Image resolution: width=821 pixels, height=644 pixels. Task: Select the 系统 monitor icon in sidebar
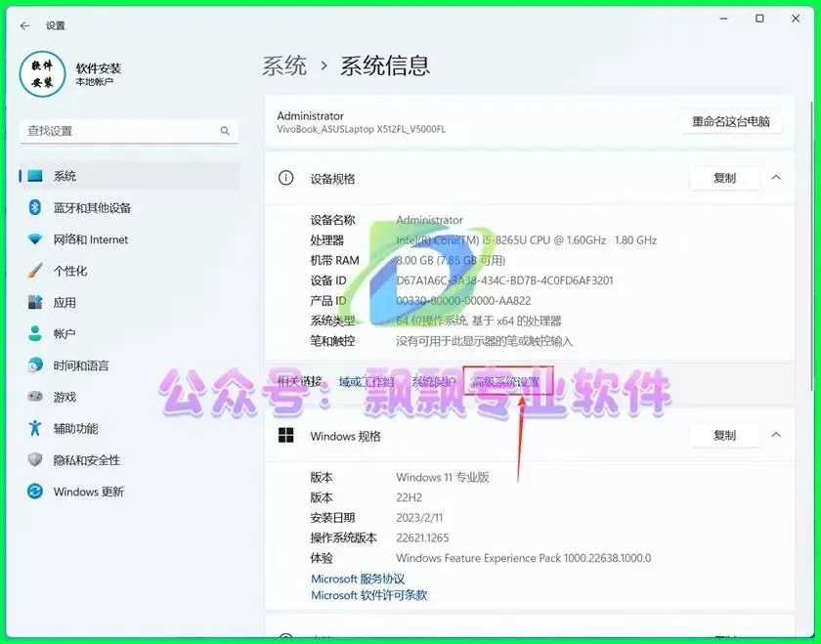(35, 176)
